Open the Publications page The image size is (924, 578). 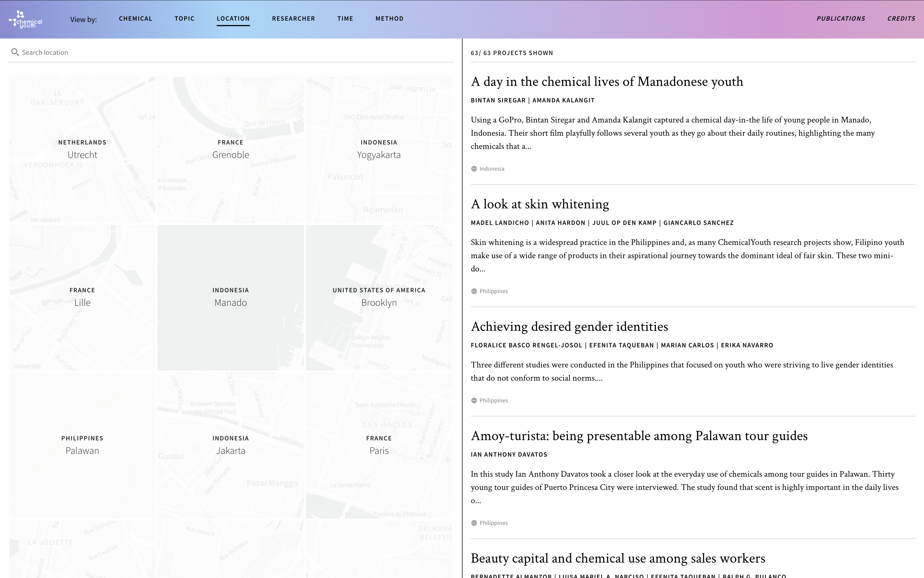[x=841, y=18]
